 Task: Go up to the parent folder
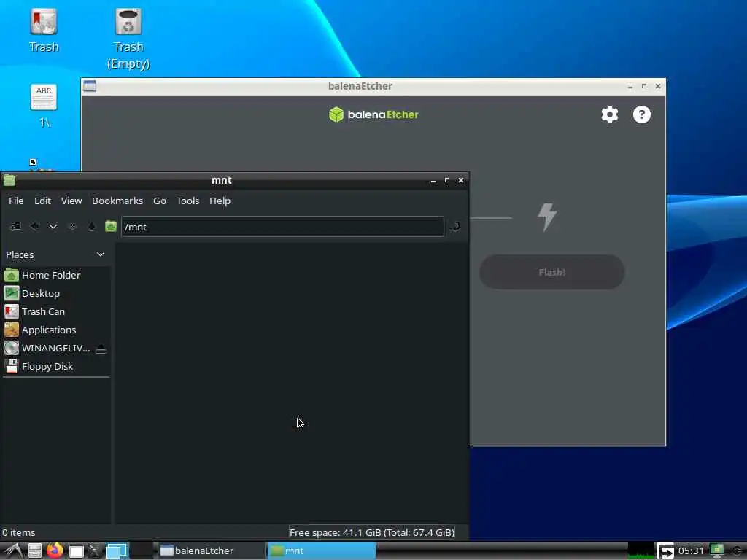(91, 226)
